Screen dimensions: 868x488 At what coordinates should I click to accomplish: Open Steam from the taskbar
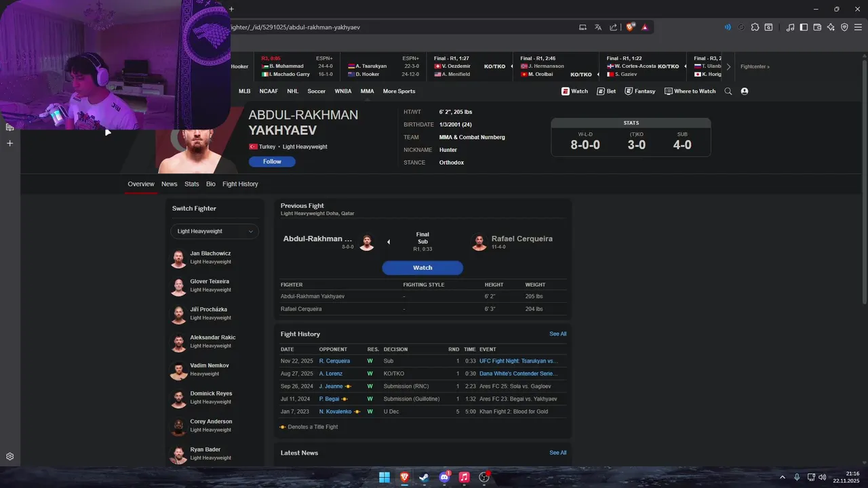click(x=424, y=477)
